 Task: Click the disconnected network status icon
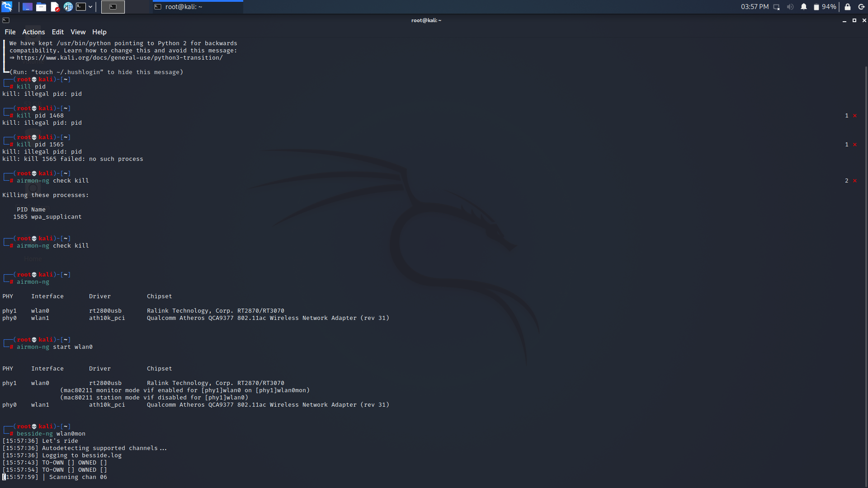pyautogui.click(x=777, y=7)
